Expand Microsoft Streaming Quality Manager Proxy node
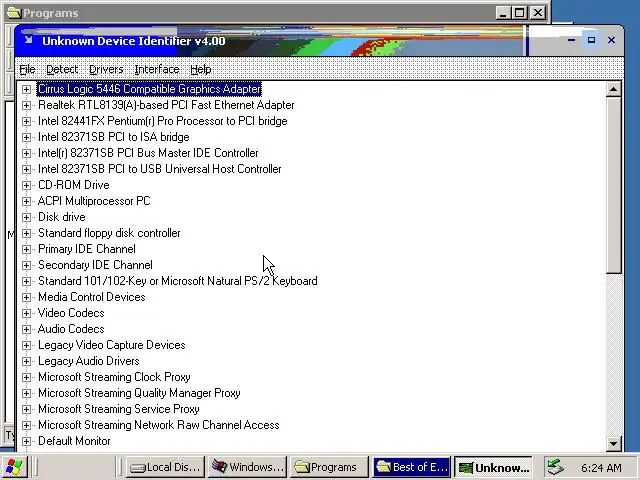 27,393
